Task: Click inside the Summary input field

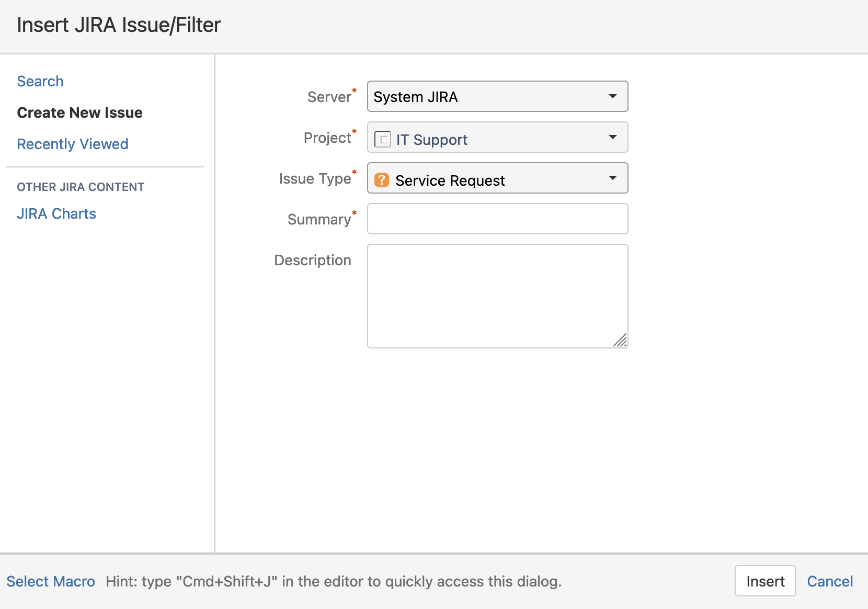Action: coord(497,219)
